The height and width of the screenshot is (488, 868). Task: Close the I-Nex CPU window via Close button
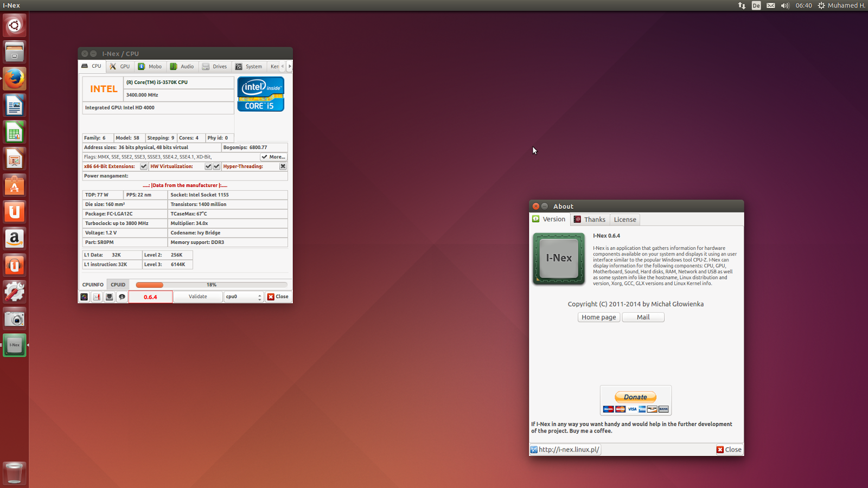tap(278, 297)
